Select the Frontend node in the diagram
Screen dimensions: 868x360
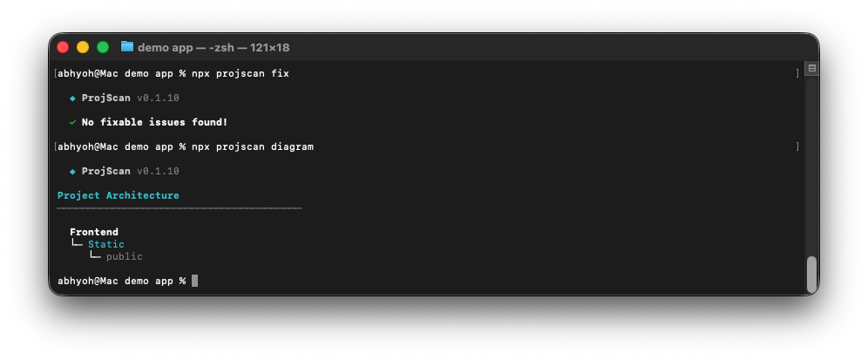(x=94, y=232)
